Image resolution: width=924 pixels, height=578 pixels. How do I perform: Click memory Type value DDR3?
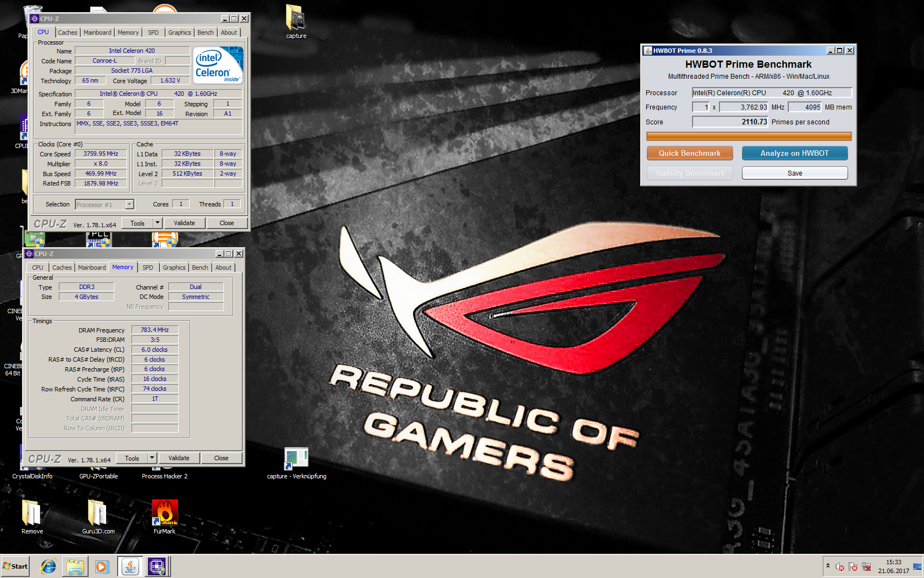click(x=86, y=287)
